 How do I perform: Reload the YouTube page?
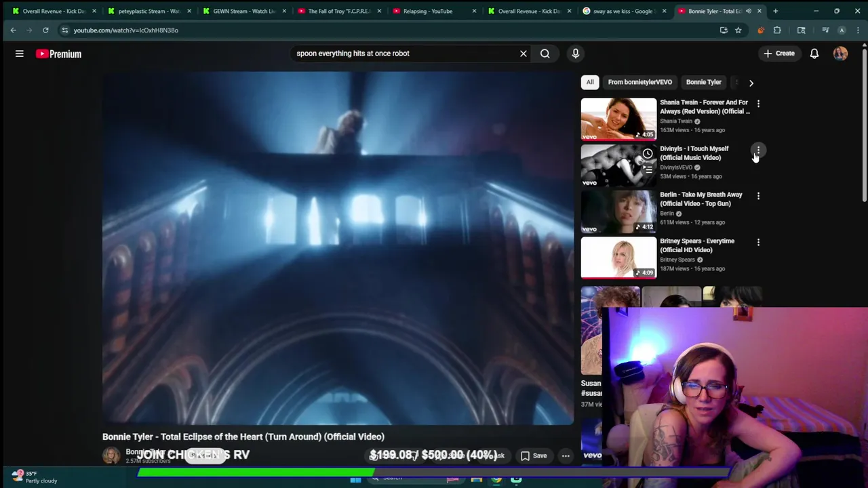(x=45, y=30)
